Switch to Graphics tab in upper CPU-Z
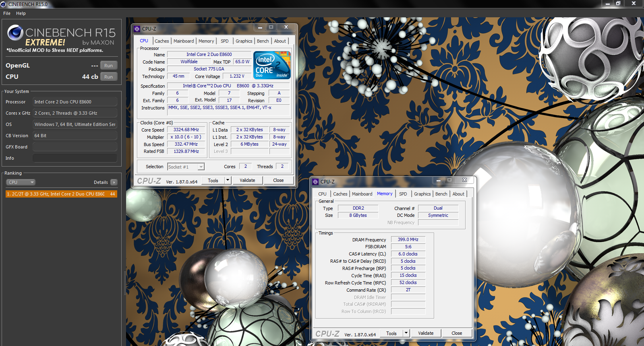Image resolution: width=644 pixels, height=346 pixels. click(244, 41)
